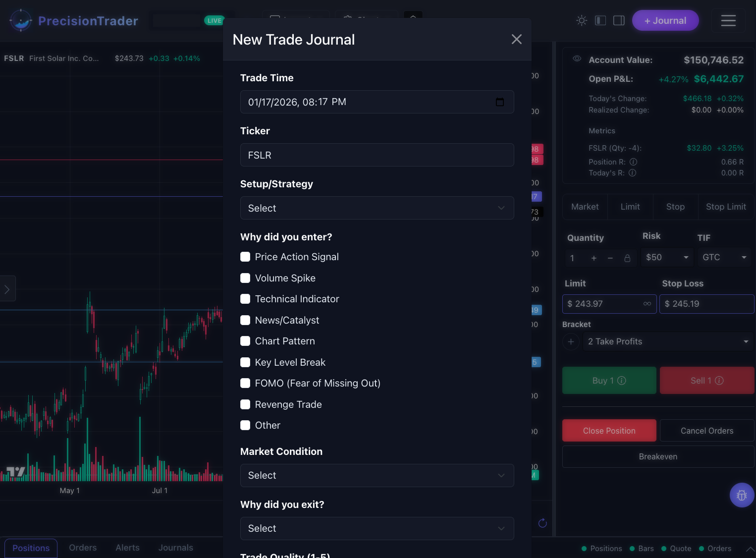Toggle the left sidebar panel icon
This screenshot has width=756, height=558.
click(600, 20)
